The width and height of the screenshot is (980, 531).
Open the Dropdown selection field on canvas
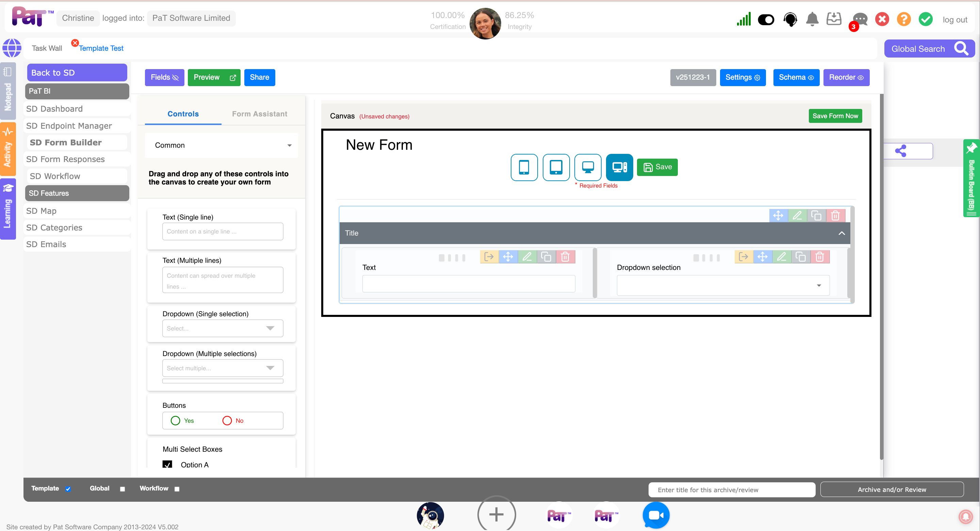723,286
